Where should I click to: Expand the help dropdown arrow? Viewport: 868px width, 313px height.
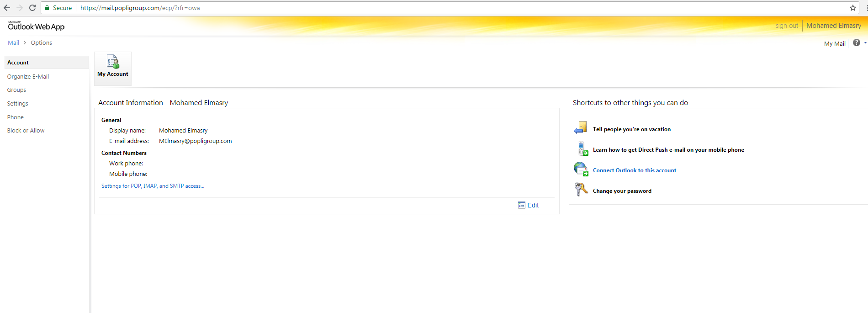865,43
